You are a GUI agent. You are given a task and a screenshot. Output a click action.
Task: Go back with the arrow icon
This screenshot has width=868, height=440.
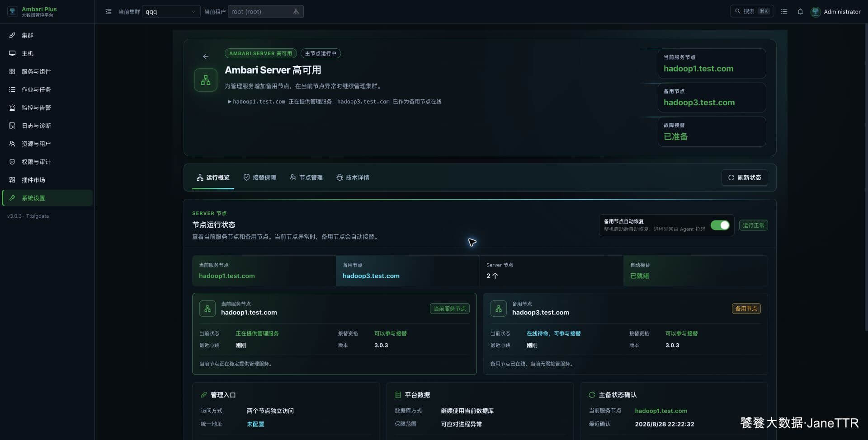(206, 56)
